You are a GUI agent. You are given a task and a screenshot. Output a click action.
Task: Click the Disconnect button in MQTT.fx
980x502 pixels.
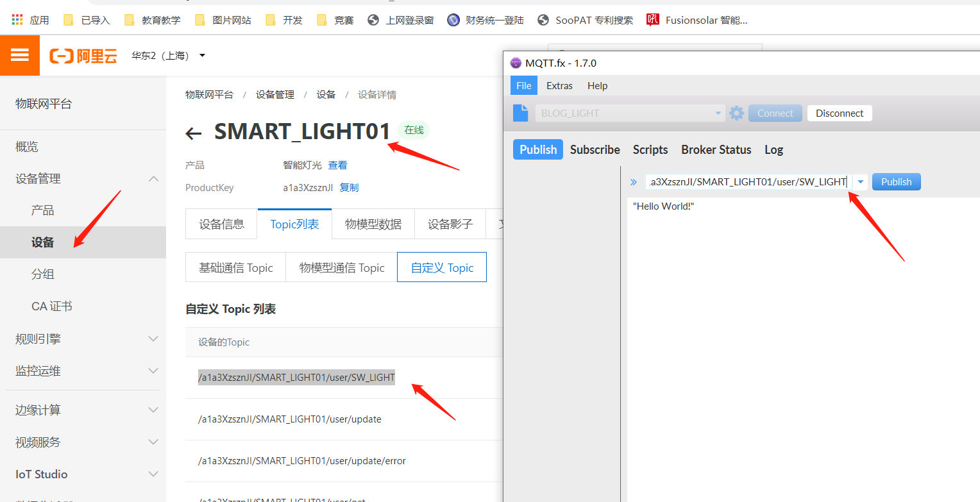840,113
